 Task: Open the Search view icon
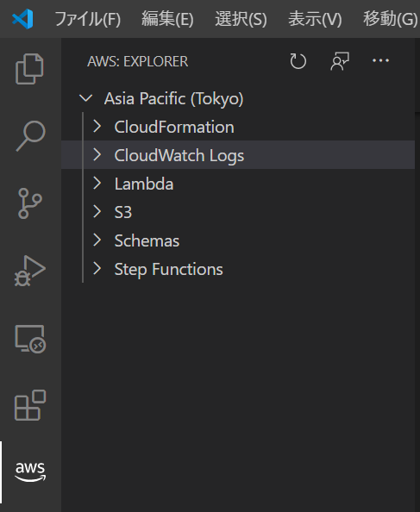(30, 136)
